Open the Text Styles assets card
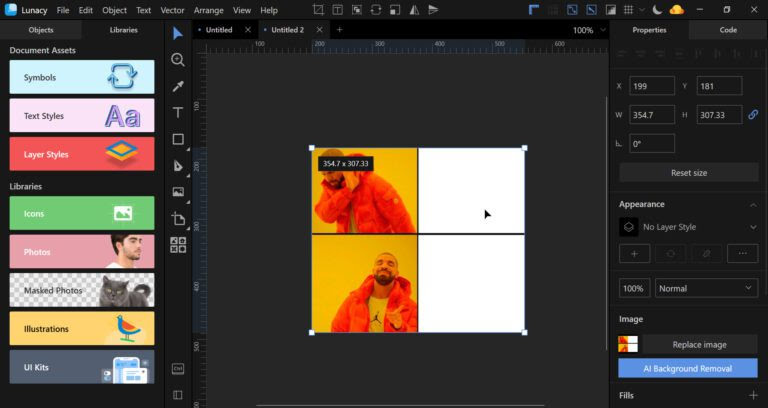 (82, 116)
